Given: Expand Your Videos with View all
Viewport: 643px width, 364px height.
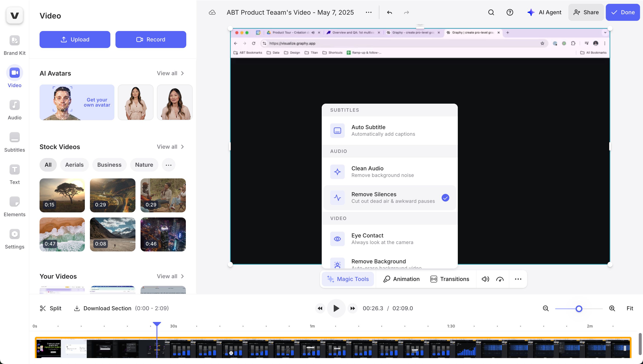Looking at the screenshot, I should pos(171,276).
